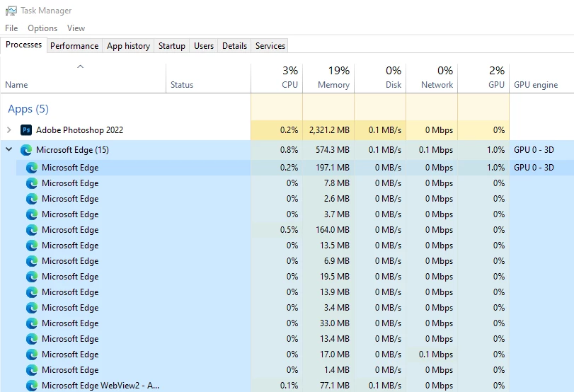Screen dimensions: 574x392
Task: Click Edge icon in the 3.7 MB row
Action: pyautogui.click(x=32, y=214)
